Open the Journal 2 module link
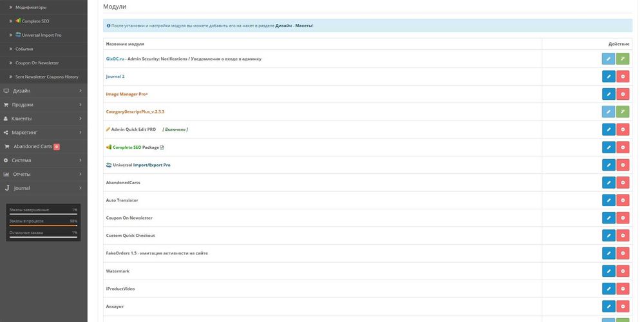 click(x=115, y=77)
